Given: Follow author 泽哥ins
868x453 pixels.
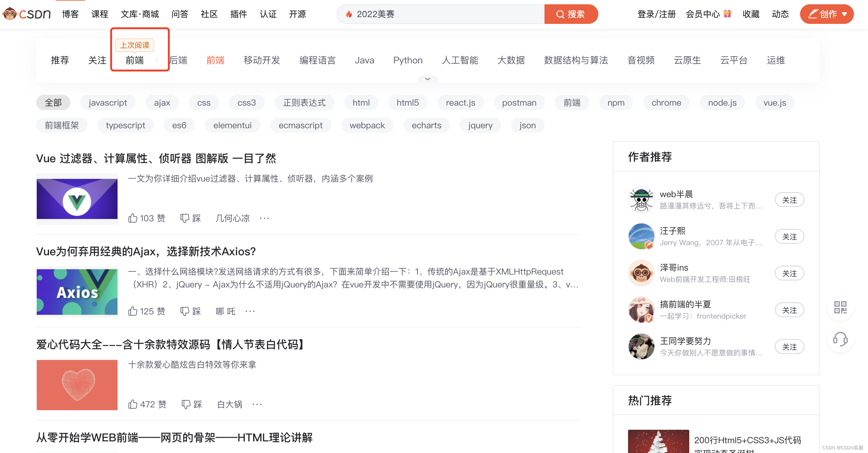Looking at the screenshot, I should pyautogui.click(x=789, y=273).
